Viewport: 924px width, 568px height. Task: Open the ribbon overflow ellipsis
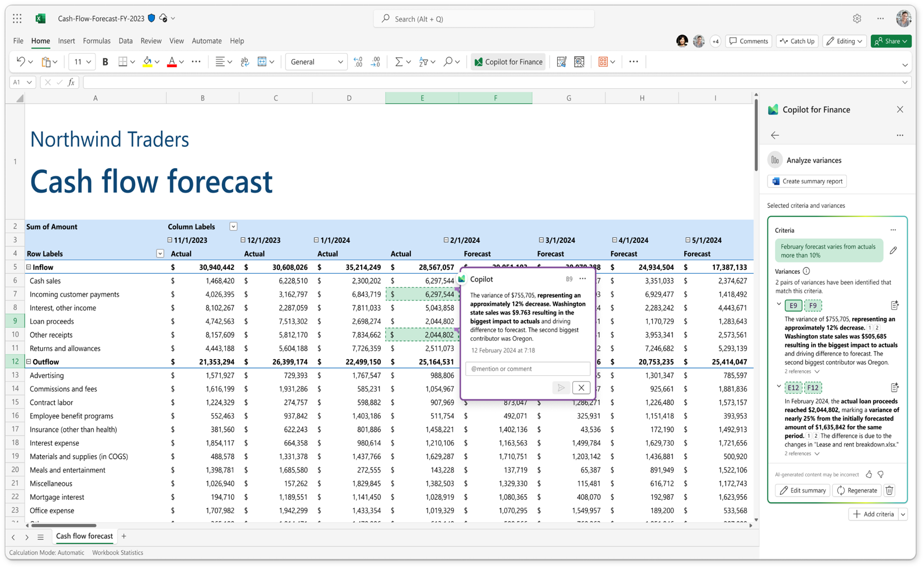click(x=633, y=61)
